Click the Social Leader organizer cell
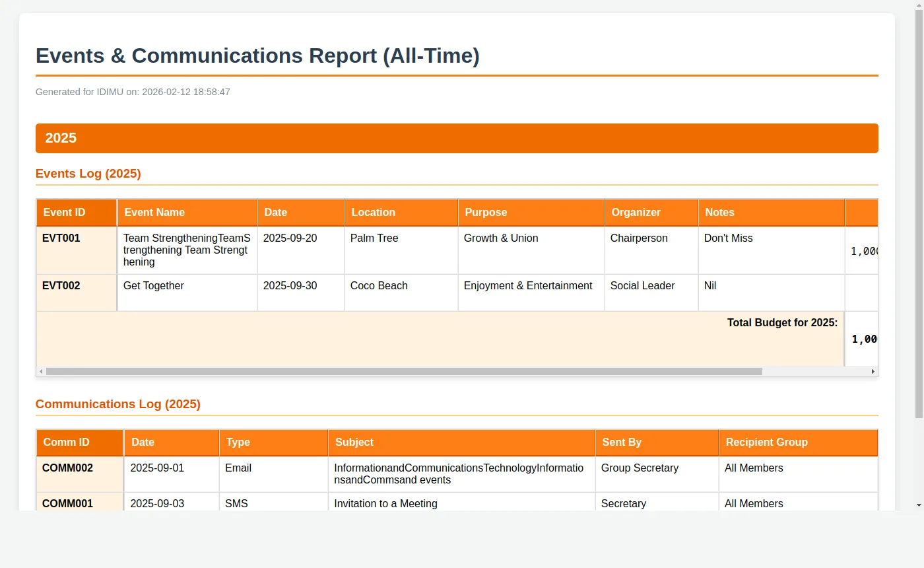Image resolution: width=924 pixels, height=568 pixels. point(651,293)
